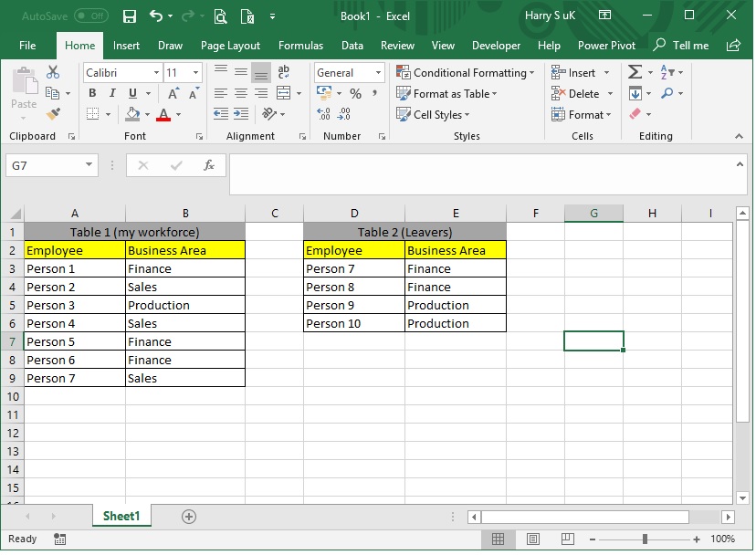Screen dimensions: 756x555
Task: Apply the yellow Fill Color bucket
Action: click(x=132, y=114)
